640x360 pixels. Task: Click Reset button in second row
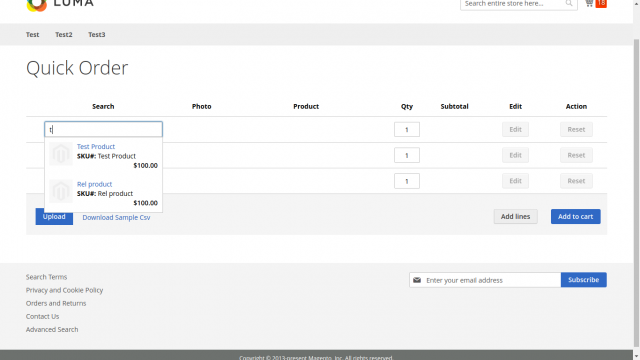point(576,155)
